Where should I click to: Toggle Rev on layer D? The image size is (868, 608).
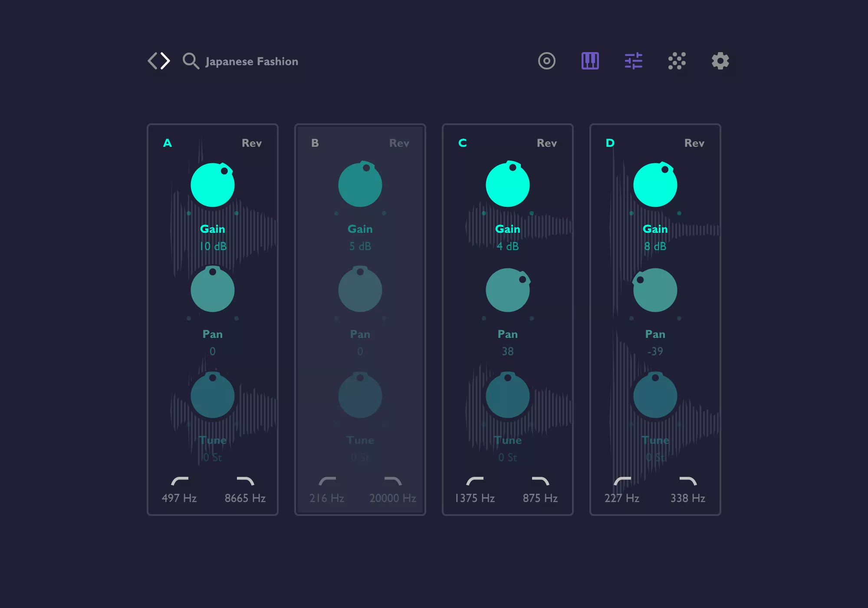[694, 143]
